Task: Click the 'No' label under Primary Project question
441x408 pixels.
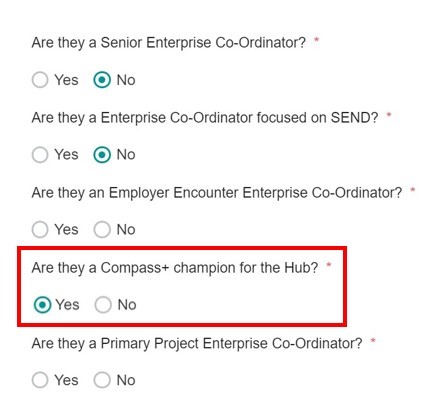Action: pos(126,380)
